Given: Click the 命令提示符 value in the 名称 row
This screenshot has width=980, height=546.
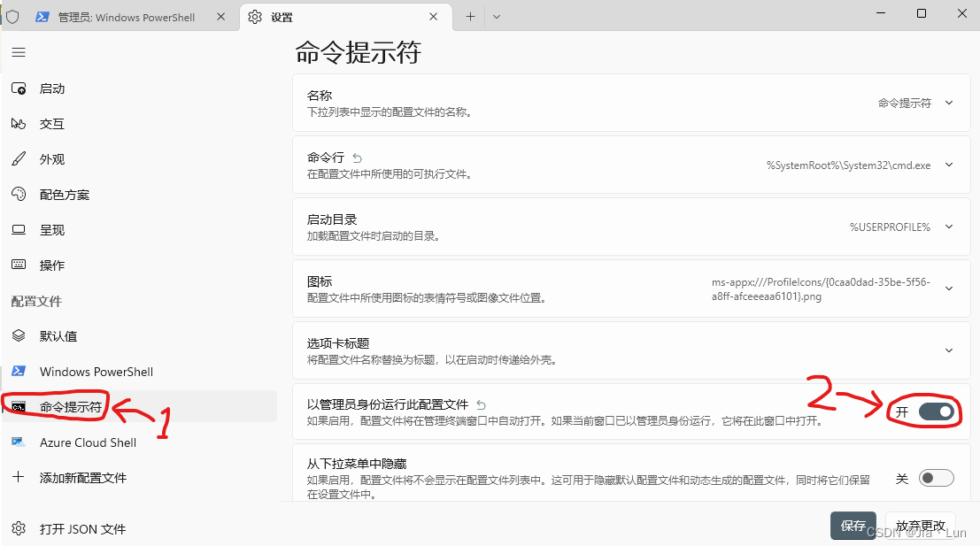Looking at the screenshot, I should (905, 103).
